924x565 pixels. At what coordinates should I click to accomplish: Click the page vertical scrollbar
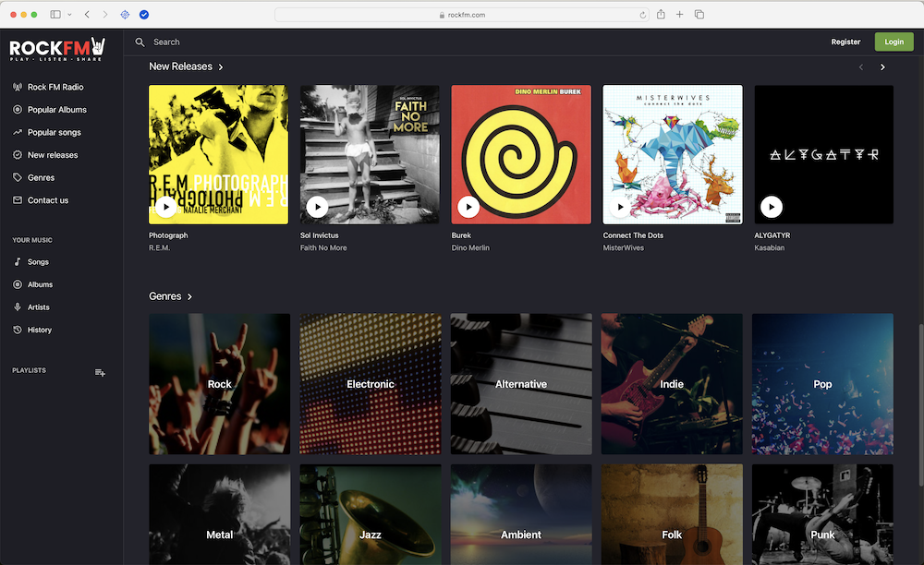pyautogui.click(x=920, y=405)
